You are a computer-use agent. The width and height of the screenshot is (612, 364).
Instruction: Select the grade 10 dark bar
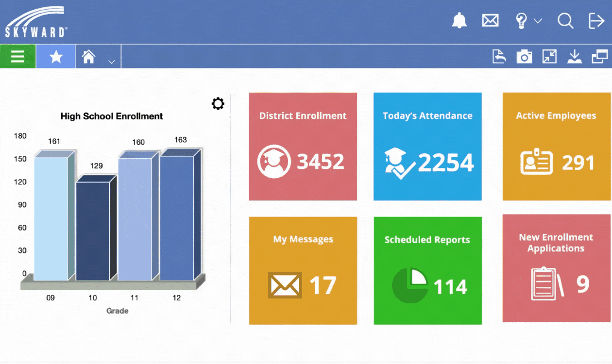(x=96, y=228)
